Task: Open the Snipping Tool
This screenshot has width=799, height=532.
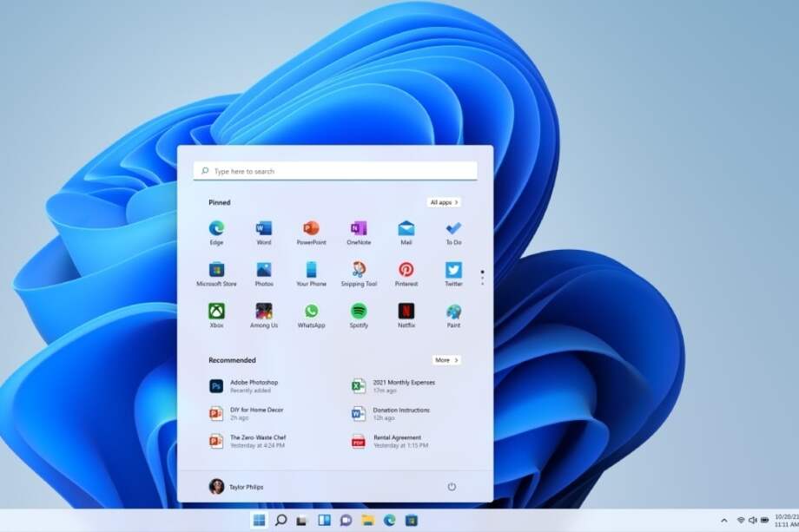Action: 359,269
